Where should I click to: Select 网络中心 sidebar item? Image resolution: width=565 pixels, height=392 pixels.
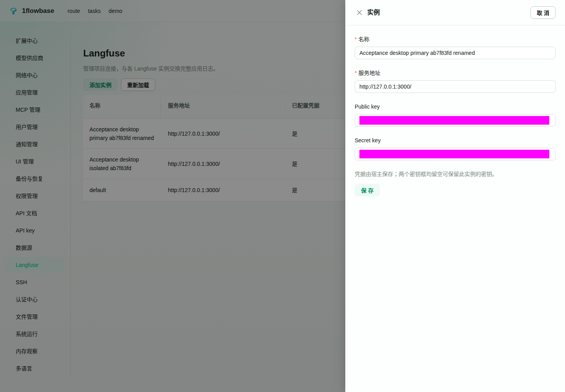point(35,75)
